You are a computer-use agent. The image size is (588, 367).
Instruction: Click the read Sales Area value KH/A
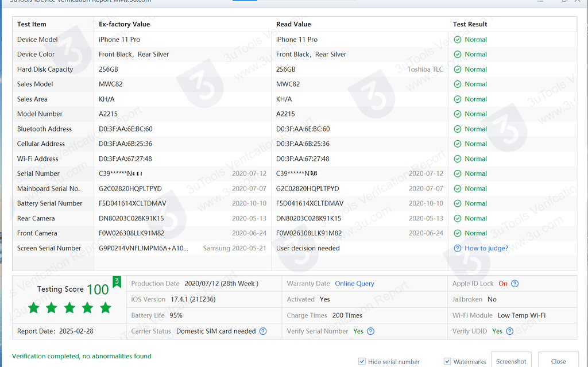point(284,99)
